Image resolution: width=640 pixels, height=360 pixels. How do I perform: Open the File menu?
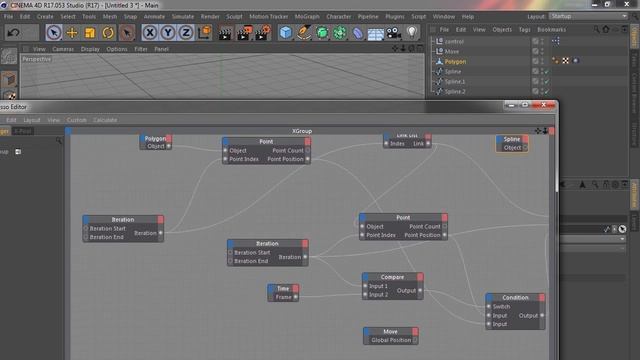click(x=9, y=17)
